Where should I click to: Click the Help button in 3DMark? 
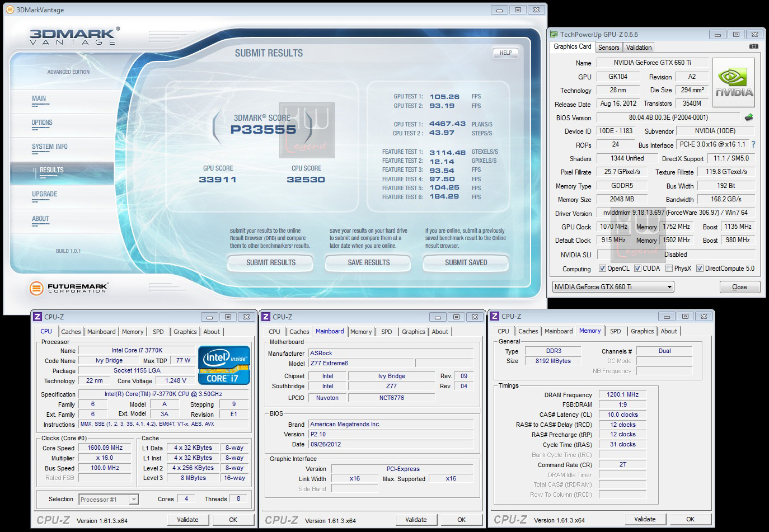[506, 53]
